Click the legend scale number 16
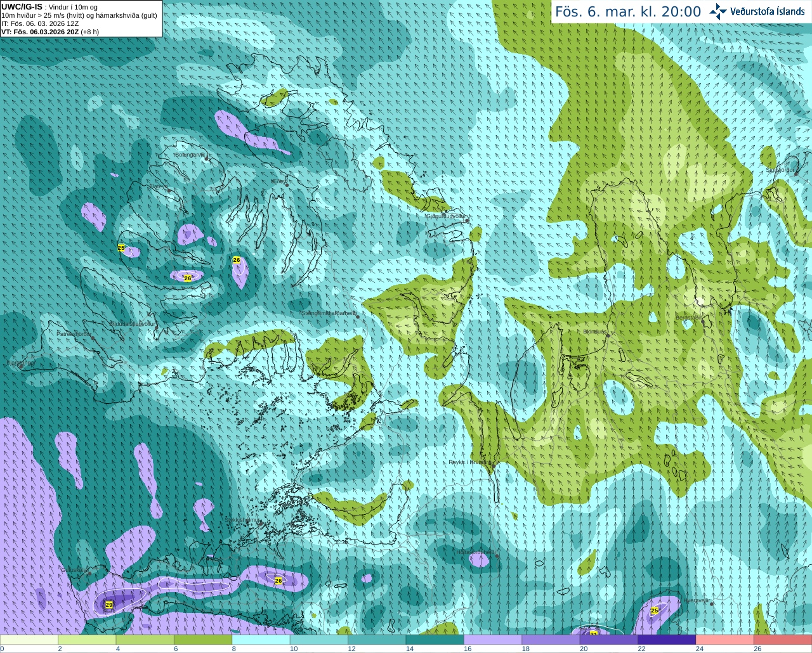Viewport: 812px width, 653px height. click(468, 649)
